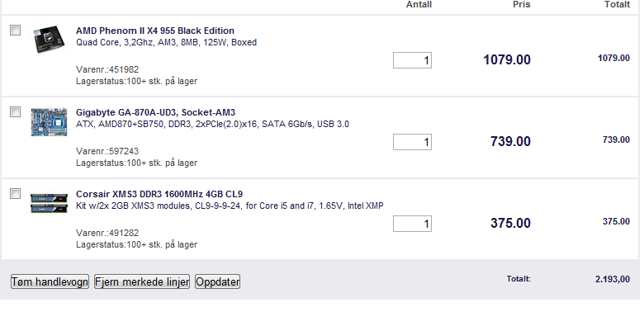Open the Corsair XMS3 DDR3 1600MHz 4GB CL9 link
The image size is (644, 312).
159,194
